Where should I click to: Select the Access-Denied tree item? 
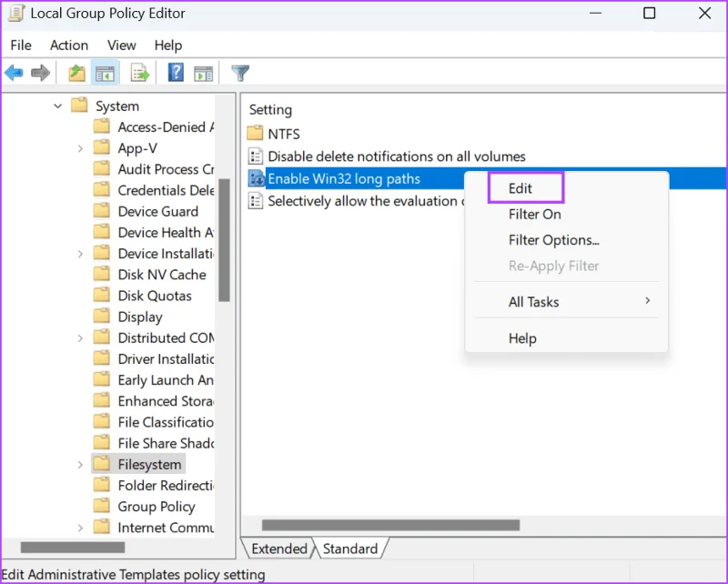[166, 126]
